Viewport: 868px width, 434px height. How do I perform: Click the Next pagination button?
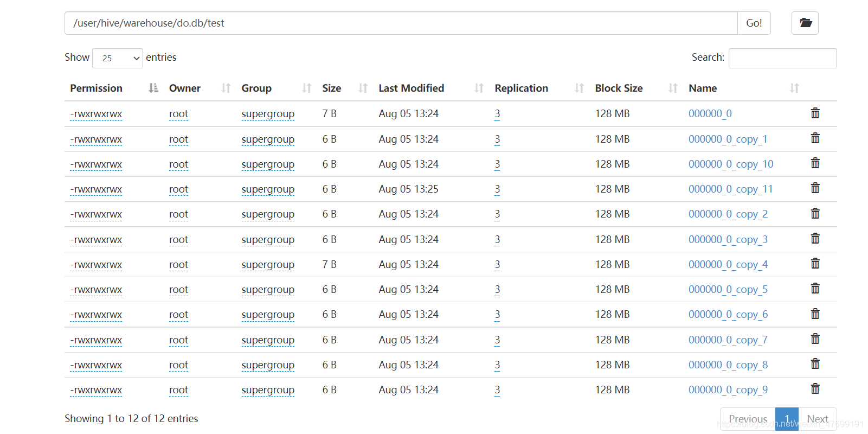[x=818, y=419]
